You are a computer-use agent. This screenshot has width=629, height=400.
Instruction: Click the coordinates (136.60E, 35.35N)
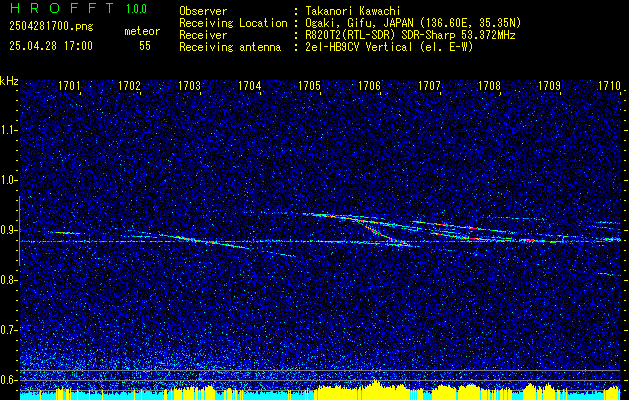469,23
